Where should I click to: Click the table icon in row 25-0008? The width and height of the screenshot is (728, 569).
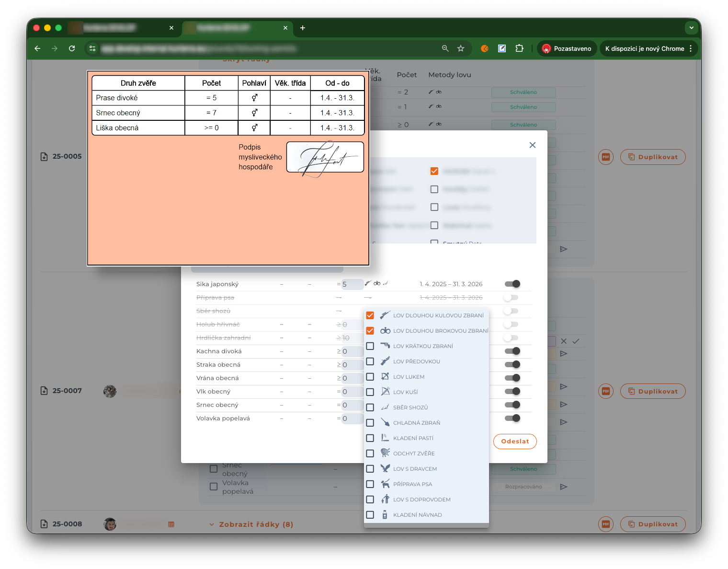pyautogui.click(x=171, y=524)
